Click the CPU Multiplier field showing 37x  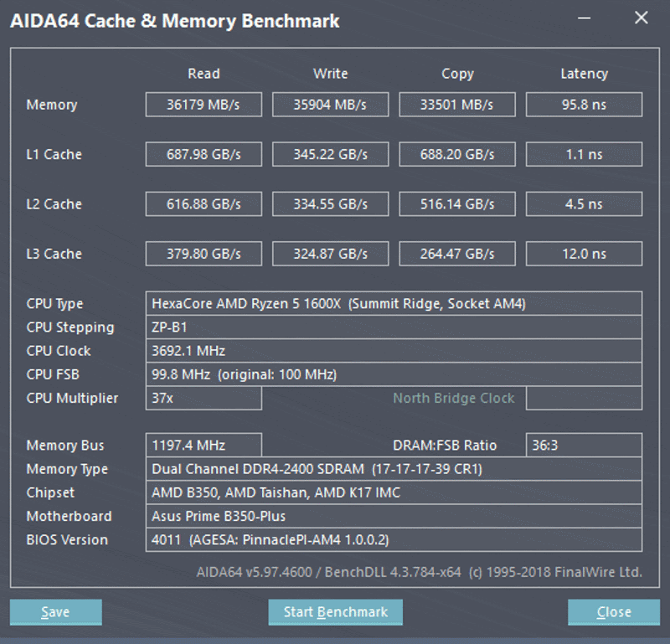point(203,399)
